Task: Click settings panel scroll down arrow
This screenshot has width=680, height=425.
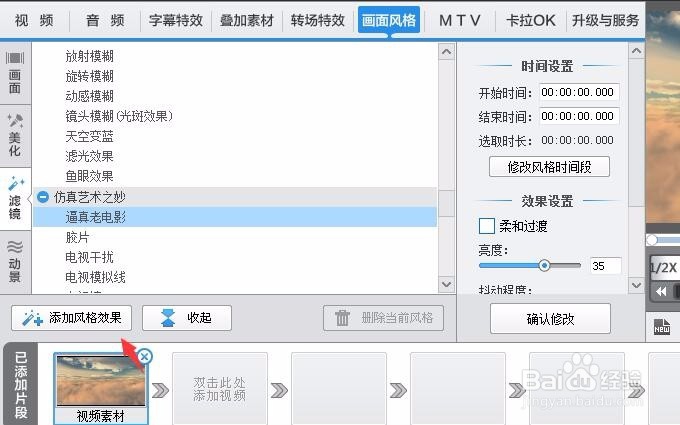Action: click(x=636, y=285)
